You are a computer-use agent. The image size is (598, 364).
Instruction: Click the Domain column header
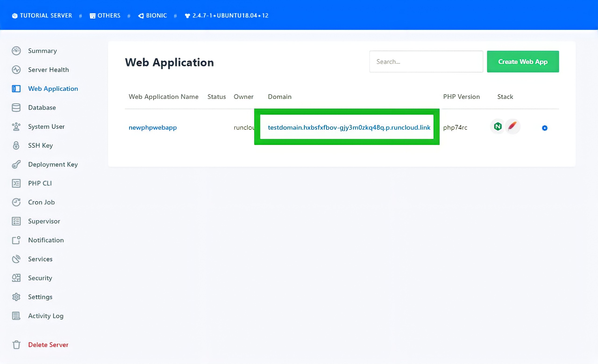click(280, 97)
